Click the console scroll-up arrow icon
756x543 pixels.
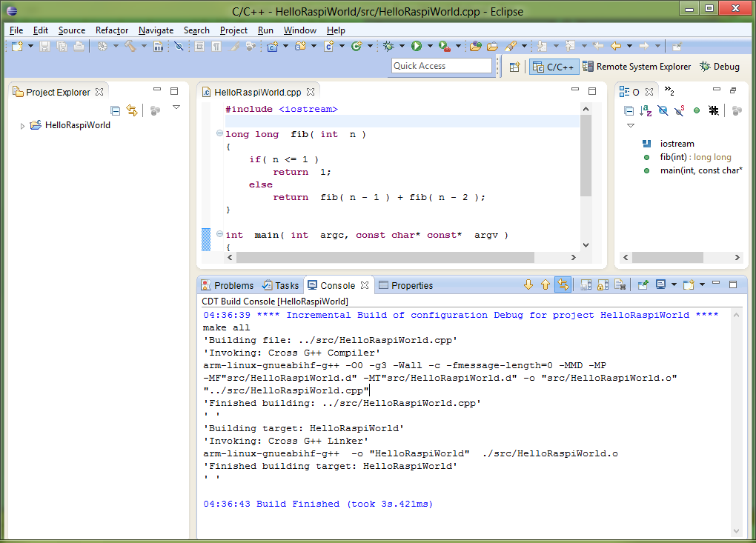[546, 285]
